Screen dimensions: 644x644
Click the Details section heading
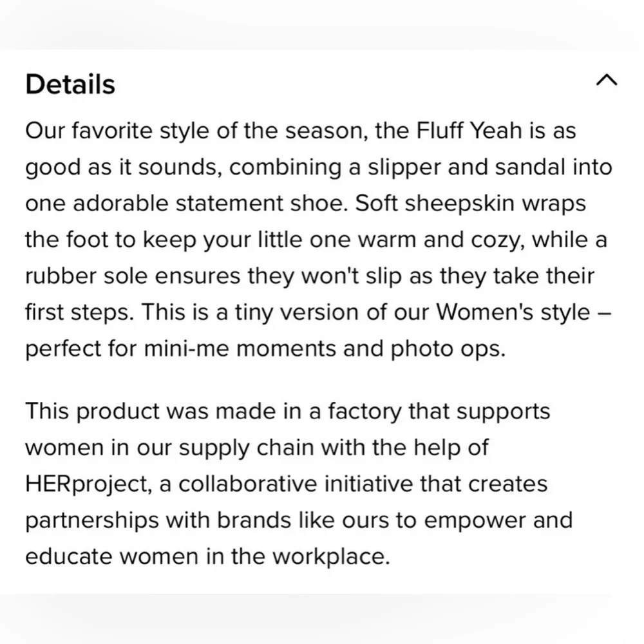pos(70,84)
